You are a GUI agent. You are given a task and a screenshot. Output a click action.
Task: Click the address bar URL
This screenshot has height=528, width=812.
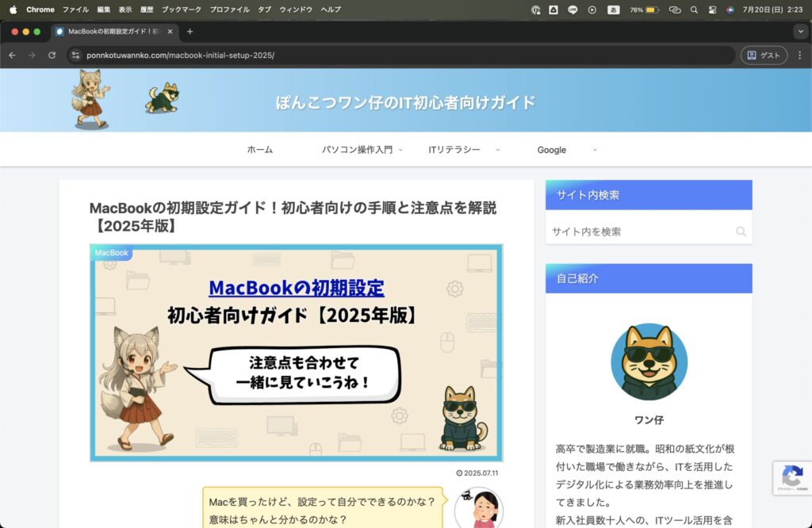click(x=180, y=55)
